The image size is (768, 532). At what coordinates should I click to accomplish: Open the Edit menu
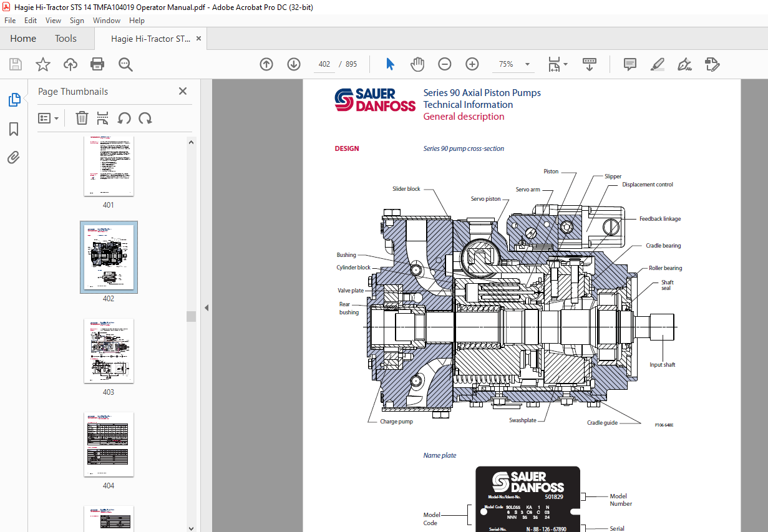coord(31,21)
